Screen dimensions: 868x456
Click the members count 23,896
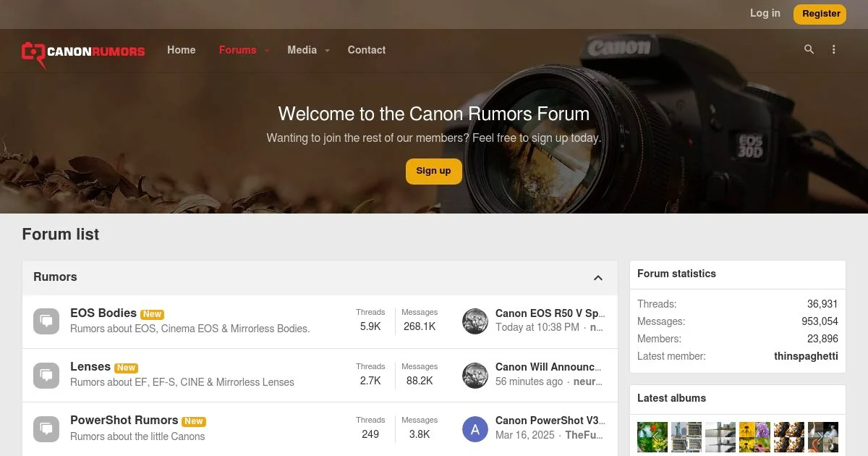pyautogui.click(x=822, y=339)
